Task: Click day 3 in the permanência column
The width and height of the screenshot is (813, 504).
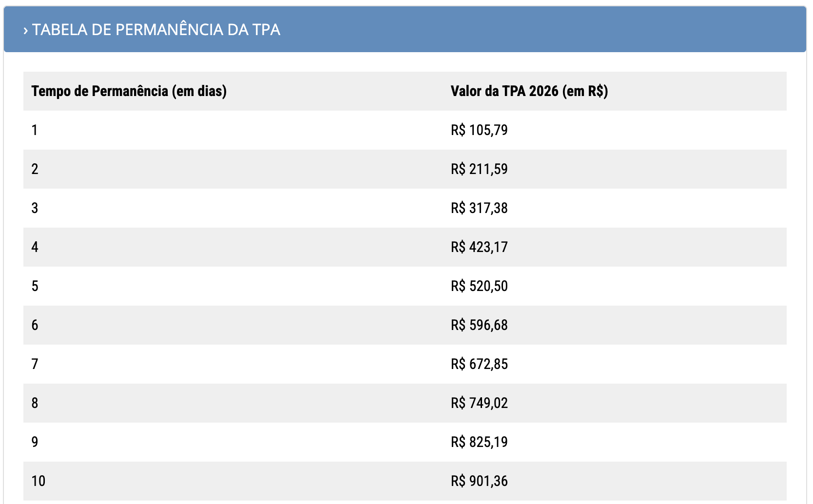Action: pos(35,208)
